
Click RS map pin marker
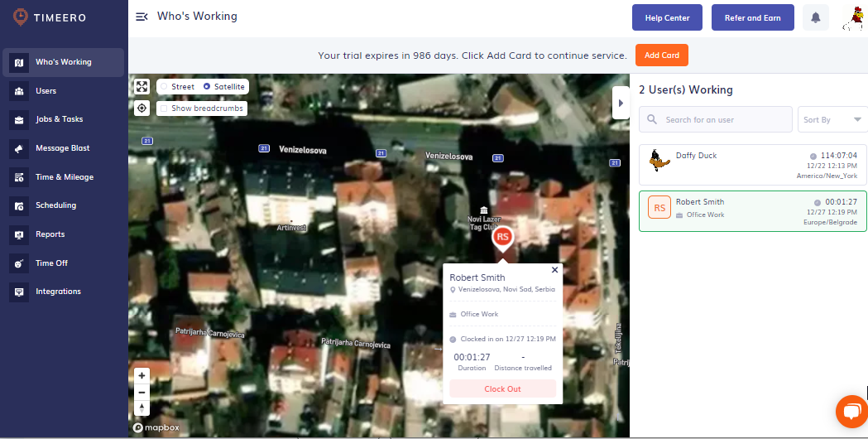pos(502,239)
